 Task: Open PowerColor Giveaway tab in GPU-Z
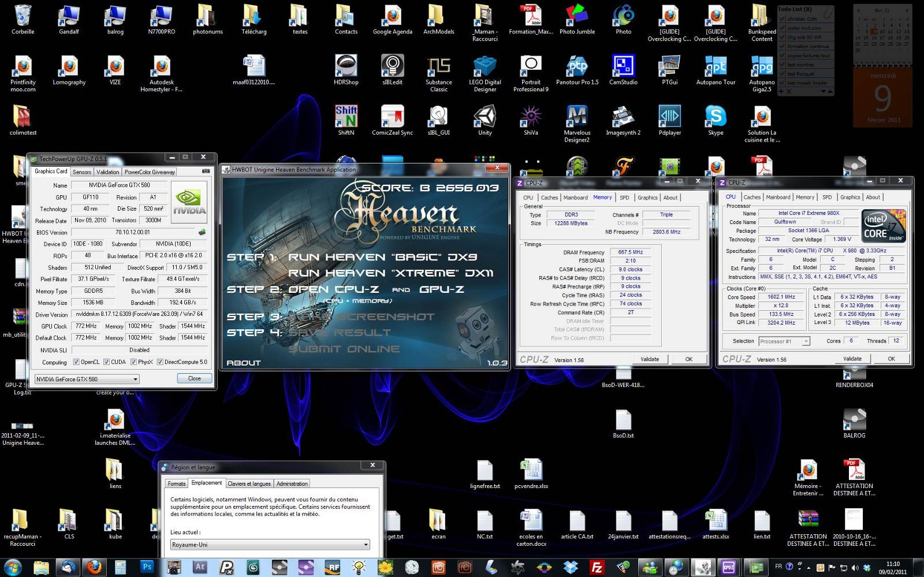point(150,172)
